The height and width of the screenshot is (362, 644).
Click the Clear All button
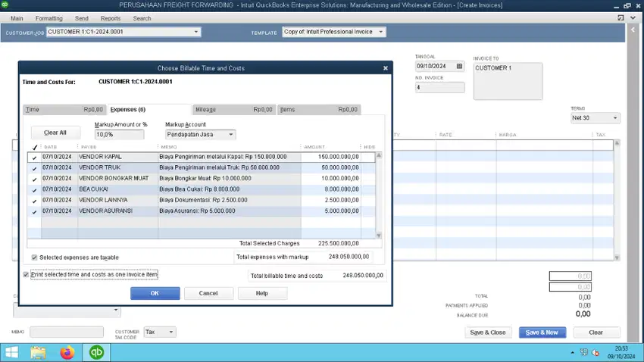[x=55, y=133]
